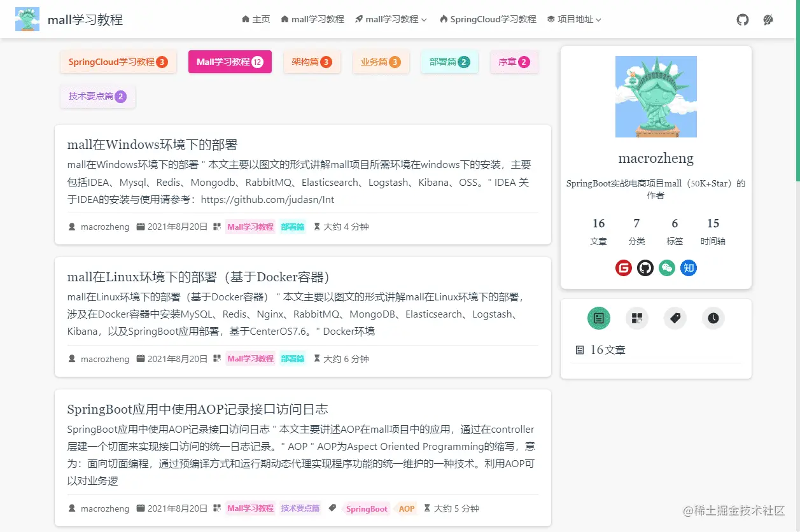The height and width of the screenshot is (532, 800).
Task: Filter by 部署篇 category chip
Action: pos(449,62)
